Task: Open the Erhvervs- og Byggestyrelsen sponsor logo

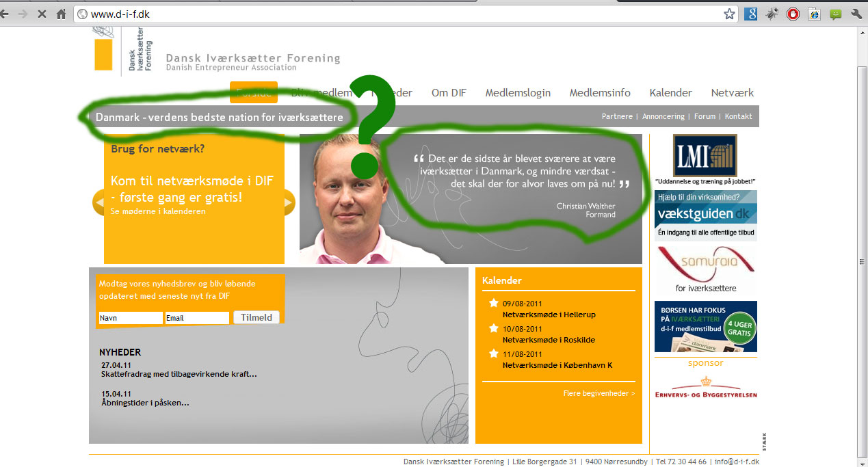Action: [705, 387]
